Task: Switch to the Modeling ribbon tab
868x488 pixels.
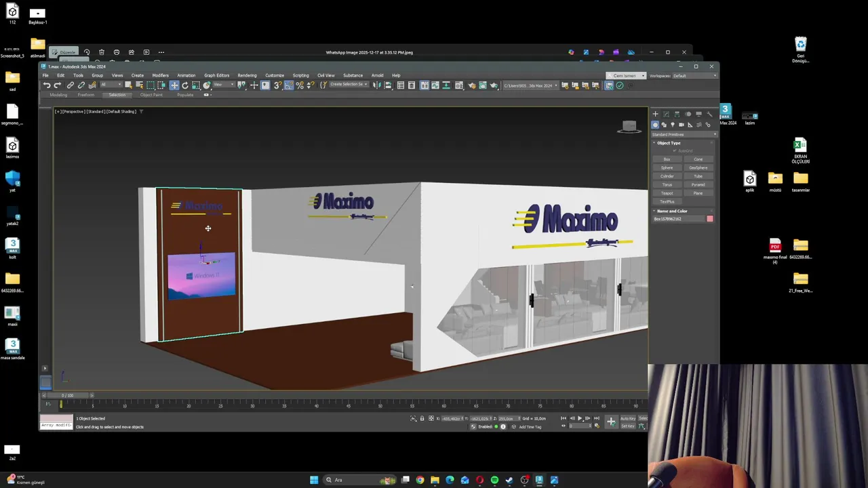Action: point(58,95)
